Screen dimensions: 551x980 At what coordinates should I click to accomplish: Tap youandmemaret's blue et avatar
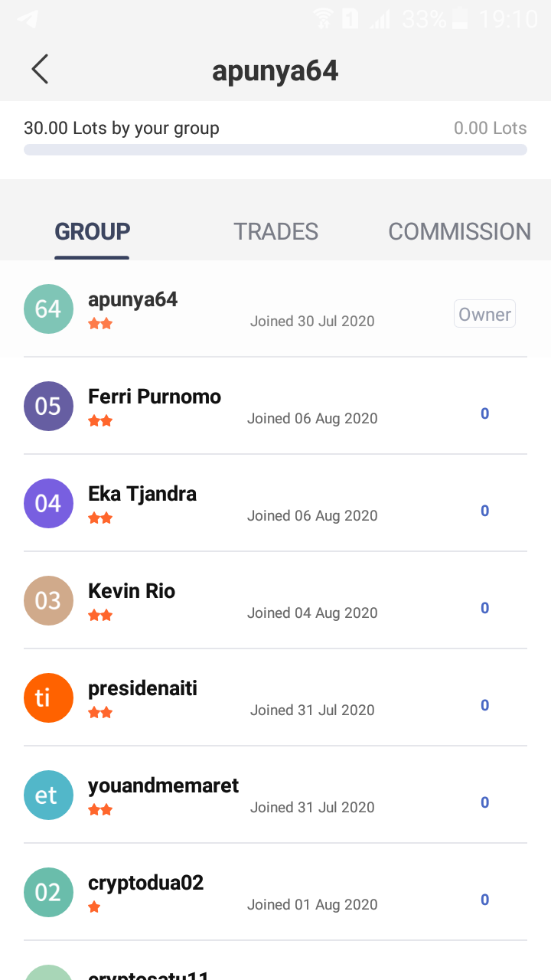click(x=48, y=795)
